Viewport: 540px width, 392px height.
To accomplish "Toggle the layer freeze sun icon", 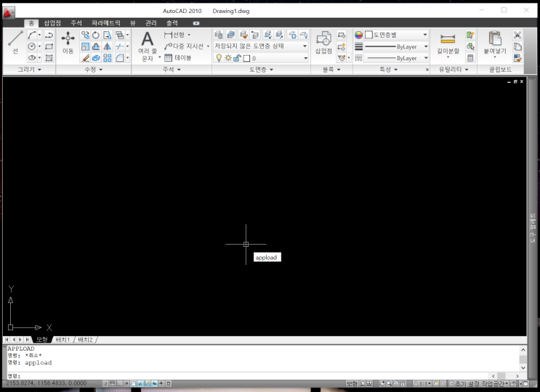I will (228, 58).
